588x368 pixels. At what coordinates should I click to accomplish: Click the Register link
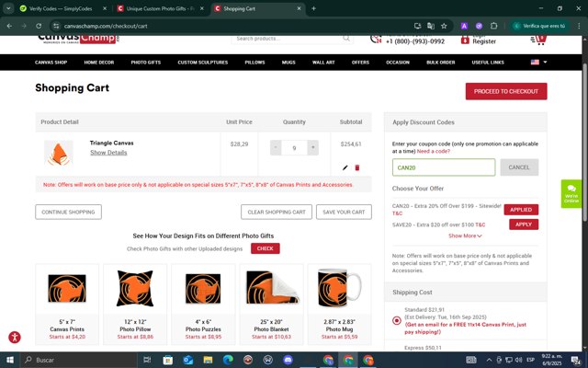click(484, 41)
